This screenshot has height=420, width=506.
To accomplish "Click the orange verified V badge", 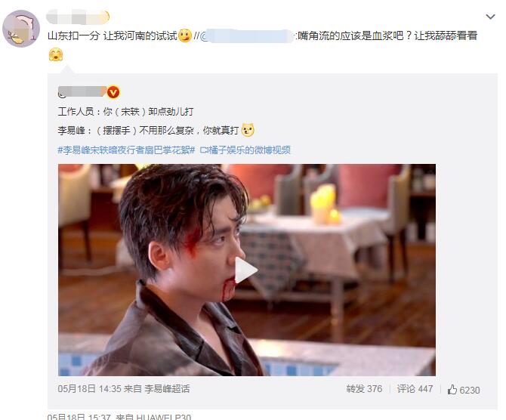I will (x=113, y=92).
